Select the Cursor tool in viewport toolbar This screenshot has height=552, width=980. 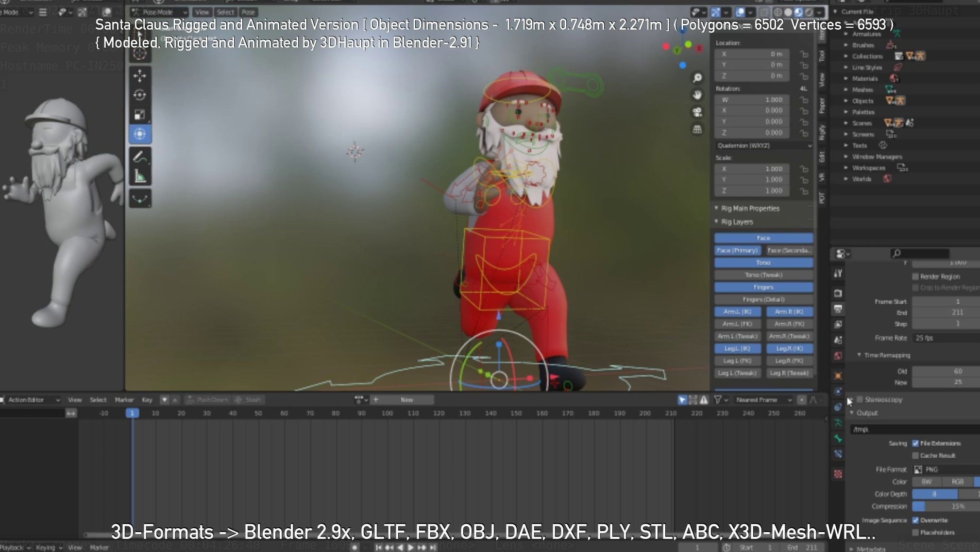(140, 53)
